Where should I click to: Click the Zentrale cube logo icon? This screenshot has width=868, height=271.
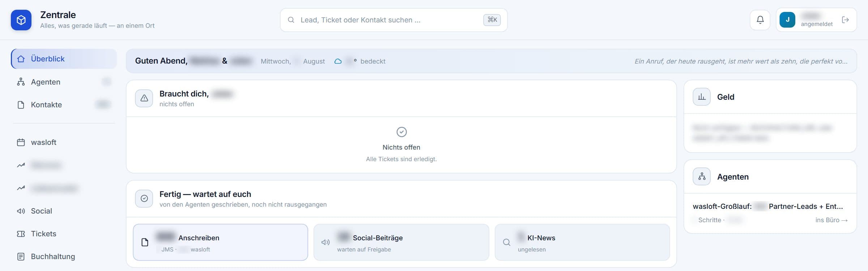(x=21, y=20)
